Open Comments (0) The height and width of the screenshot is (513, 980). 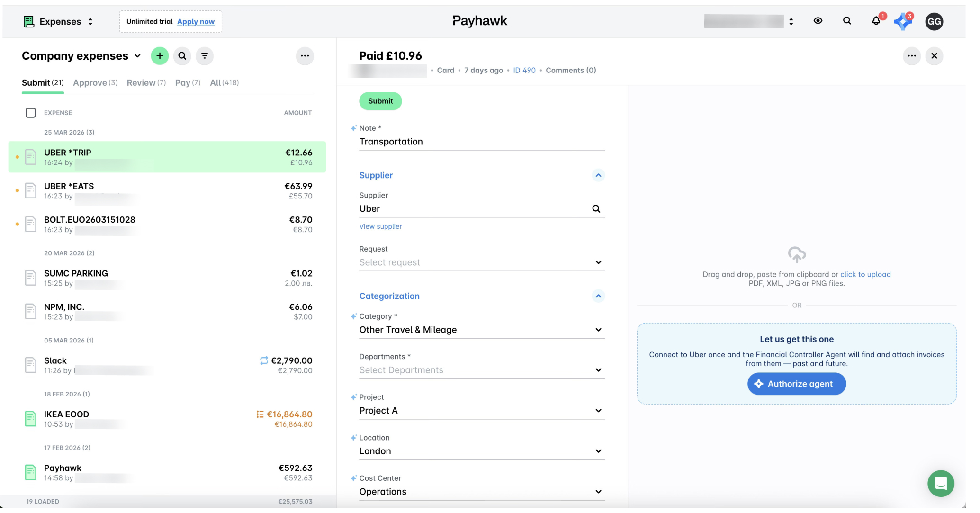click(x=571, y=70)
